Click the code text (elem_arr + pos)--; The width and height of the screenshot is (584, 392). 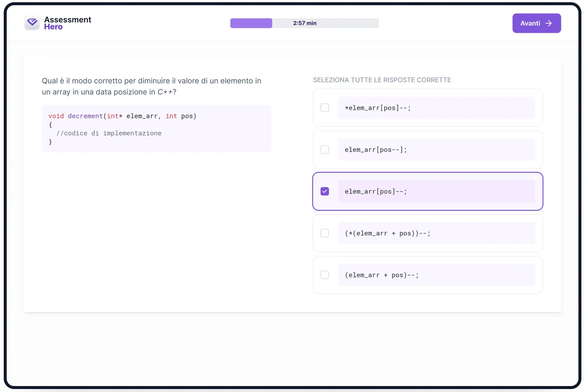click(382, 275)
